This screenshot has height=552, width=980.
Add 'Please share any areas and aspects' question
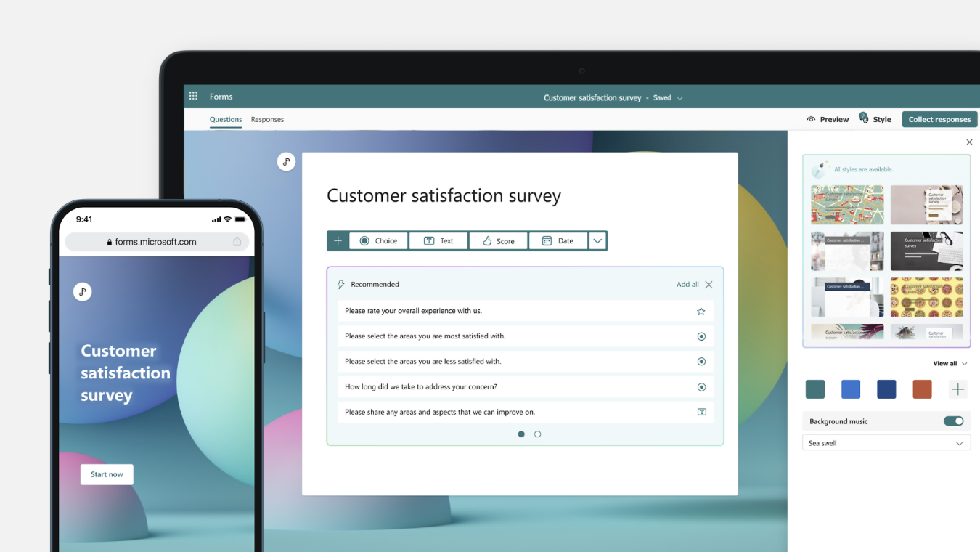coord(526,412)
